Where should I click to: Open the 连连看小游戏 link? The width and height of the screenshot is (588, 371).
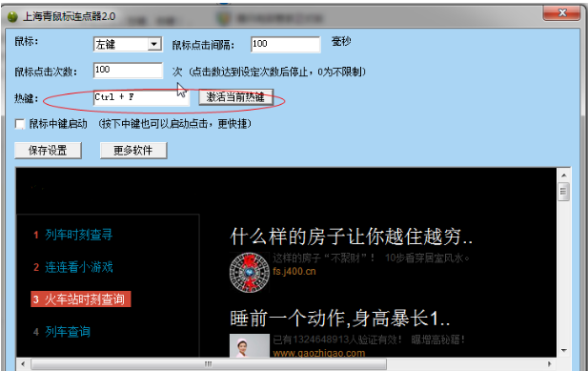coord(79,267)
